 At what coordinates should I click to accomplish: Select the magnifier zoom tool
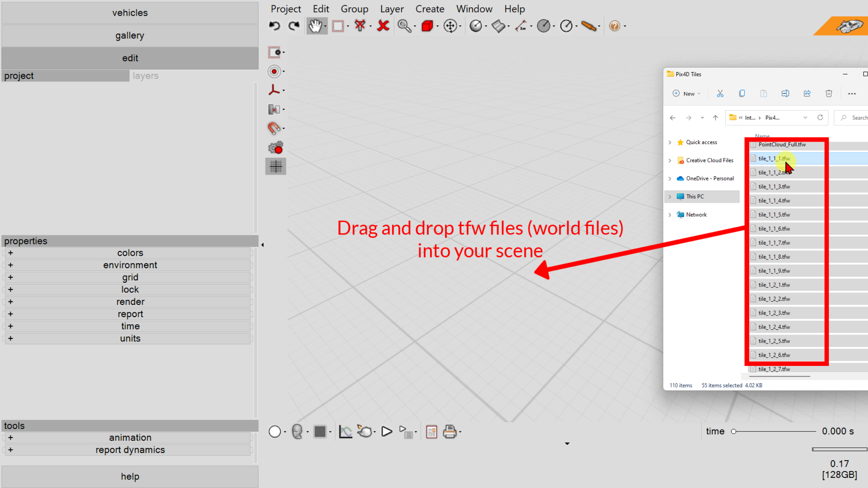coord(403,26)
